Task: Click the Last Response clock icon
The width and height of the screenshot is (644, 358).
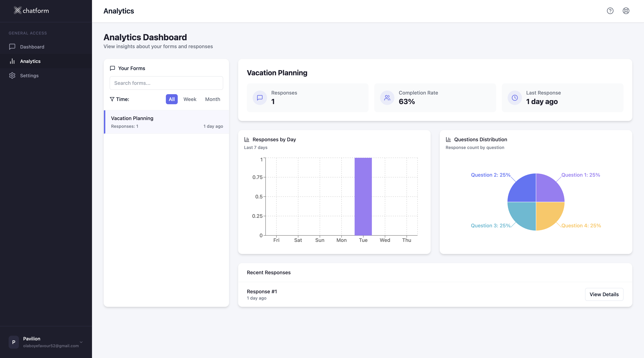Action: [514, 98]
